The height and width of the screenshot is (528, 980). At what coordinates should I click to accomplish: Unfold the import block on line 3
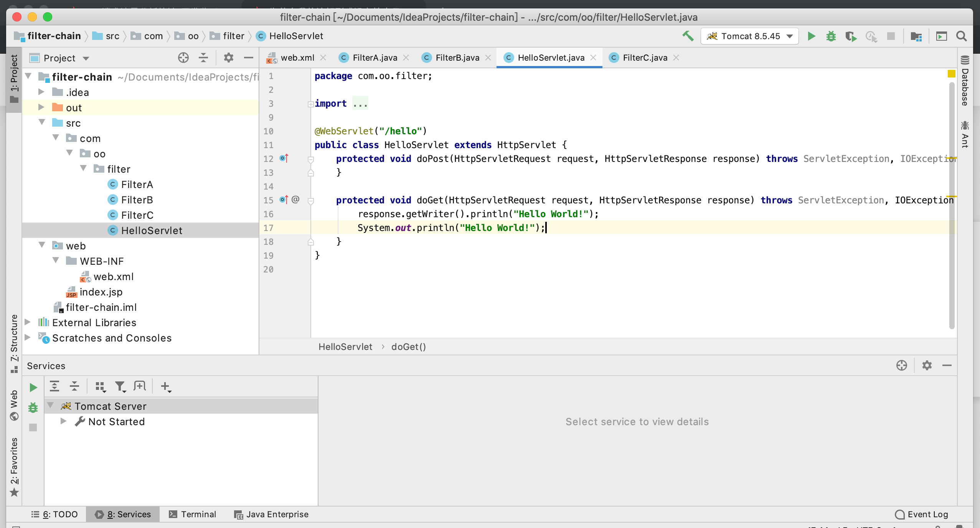click(310, 104)
